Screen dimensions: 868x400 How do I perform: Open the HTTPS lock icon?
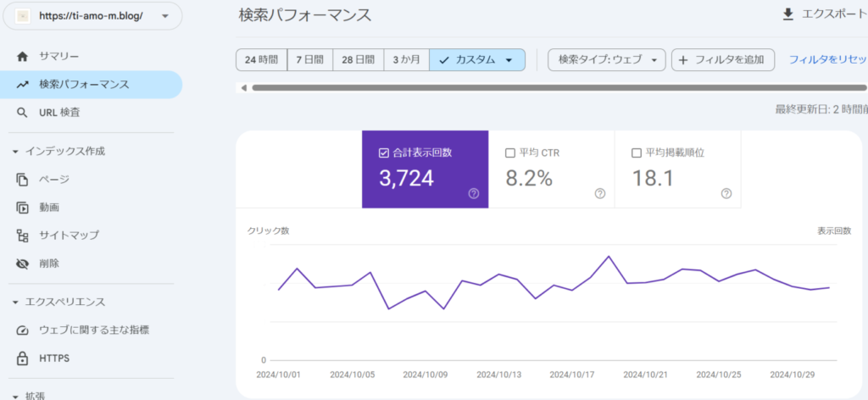(23, 358)
